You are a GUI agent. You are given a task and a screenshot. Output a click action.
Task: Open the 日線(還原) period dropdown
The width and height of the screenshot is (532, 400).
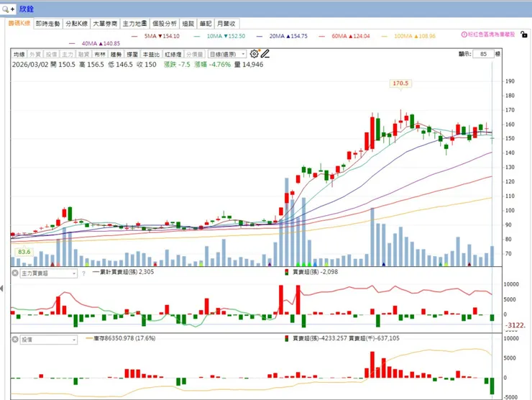(x=227, y=55)
